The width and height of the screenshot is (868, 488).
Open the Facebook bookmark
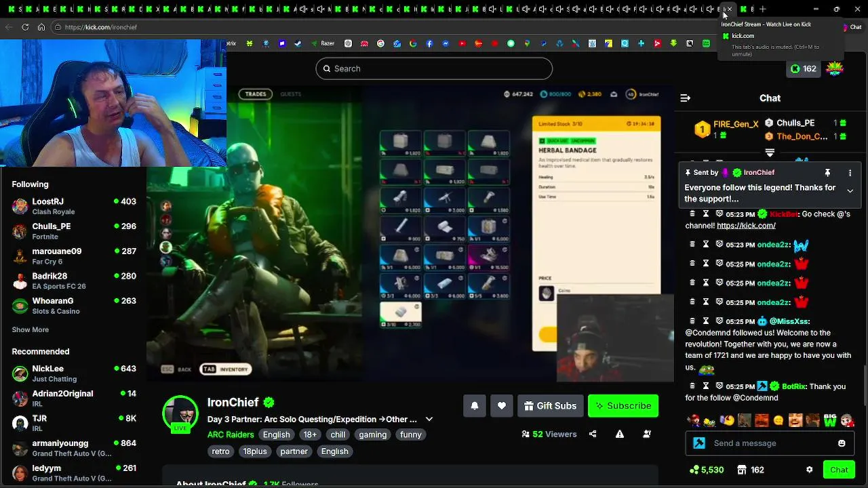click(x=429, y=43)
